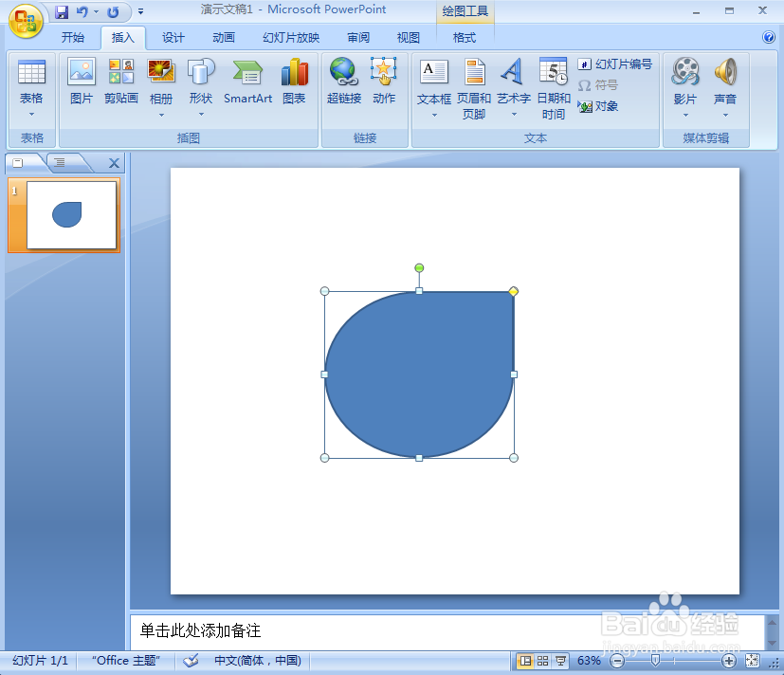
Task: Save the presentation via quick access
Action: point(62,12)
